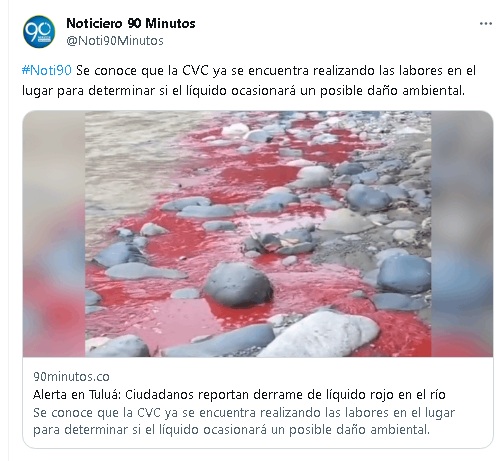
Task: Open the Alerta en Tuluá headline
Action: point(239,395)
